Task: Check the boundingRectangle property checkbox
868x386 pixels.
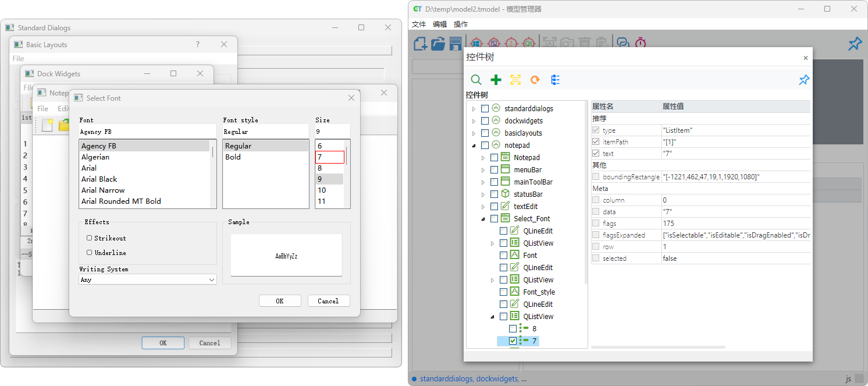Action: (x=595, y=176)
